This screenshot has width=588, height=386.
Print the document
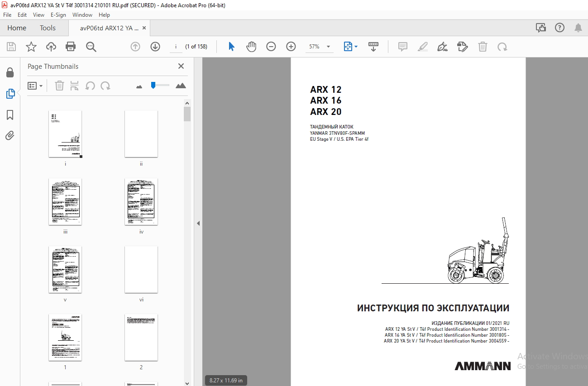click(x=71, y=47)
